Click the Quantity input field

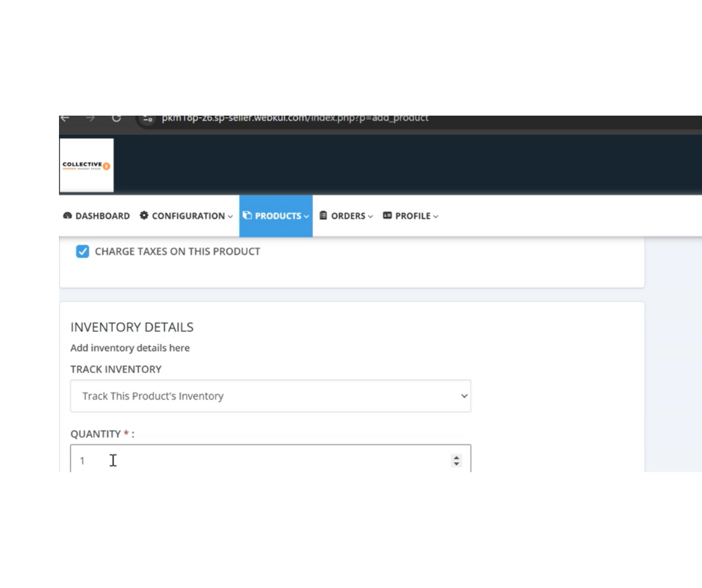[x=270, y=458]
